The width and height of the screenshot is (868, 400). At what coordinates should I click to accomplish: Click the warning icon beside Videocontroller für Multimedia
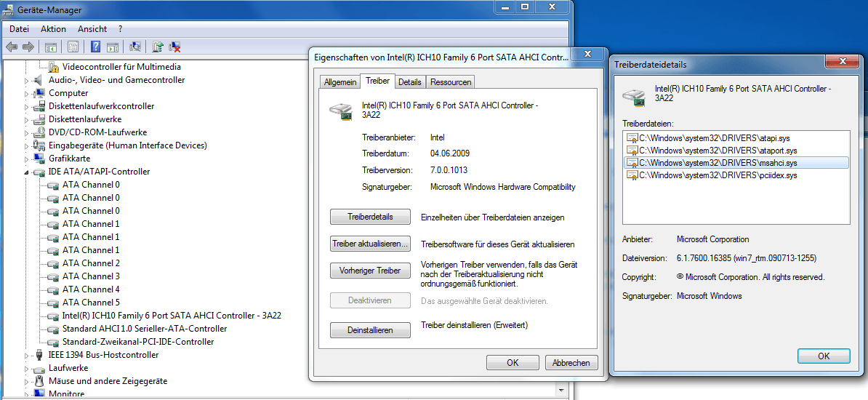click(54, 67)
